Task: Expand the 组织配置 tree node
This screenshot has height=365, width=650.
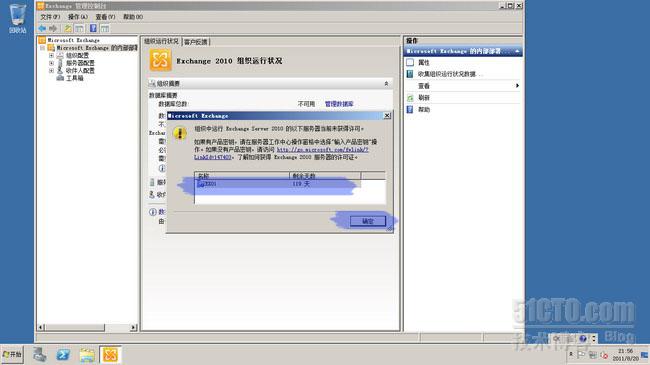Action: click(x=51, y=56)
